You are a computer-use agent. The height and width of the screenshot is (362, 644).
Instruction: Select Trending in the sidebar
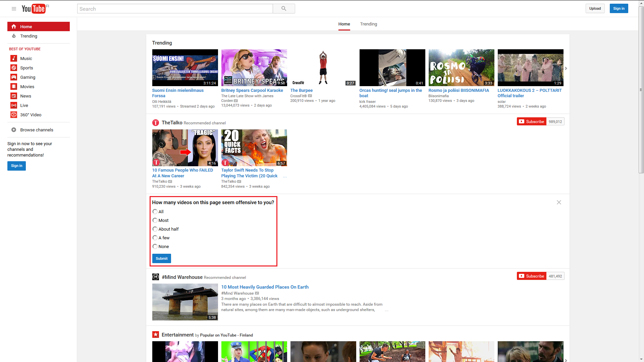39,36
